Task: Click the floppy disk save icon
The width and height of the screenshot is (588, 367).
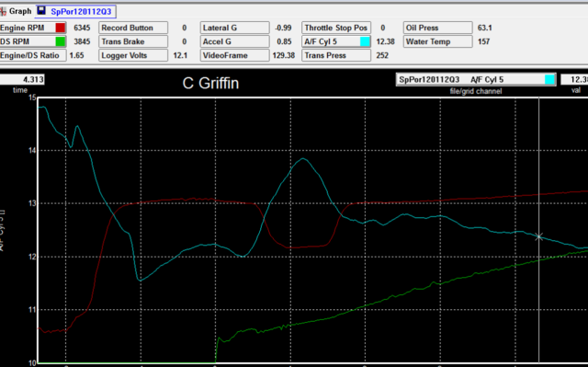Action: 41,10
